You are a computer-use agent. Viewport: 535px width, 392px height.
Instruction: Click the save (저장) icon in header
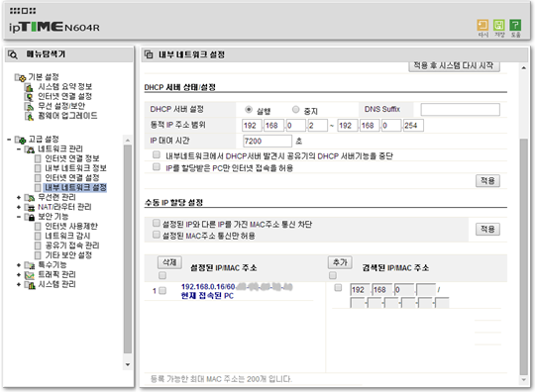pos(498,25)
